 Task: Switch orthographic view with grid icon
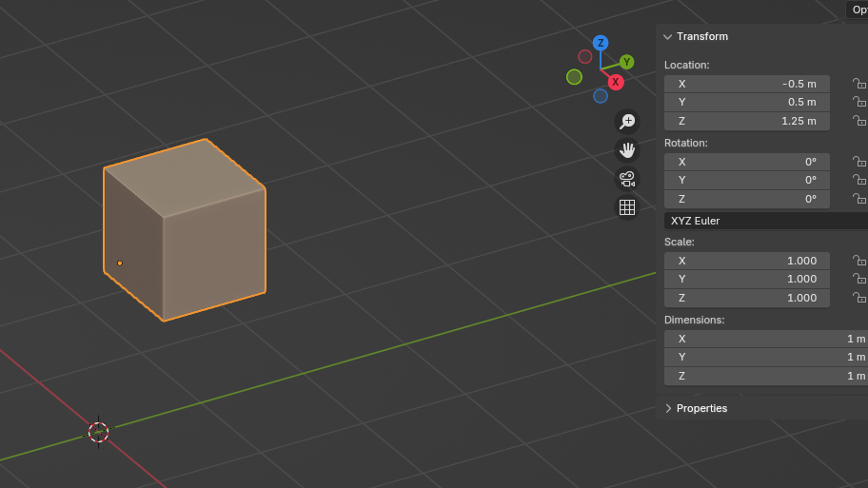(627, 207)
